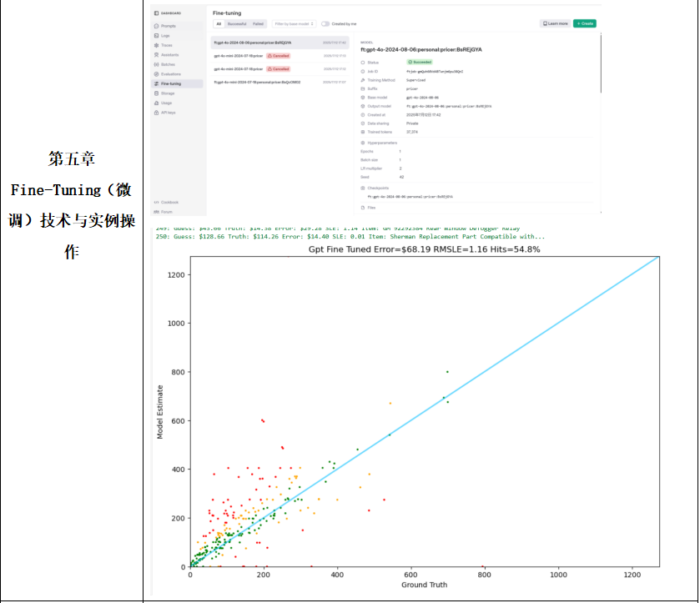Switch to the Successful jobs tab
The width and height of the screenshot is (700, 603).
237,23
